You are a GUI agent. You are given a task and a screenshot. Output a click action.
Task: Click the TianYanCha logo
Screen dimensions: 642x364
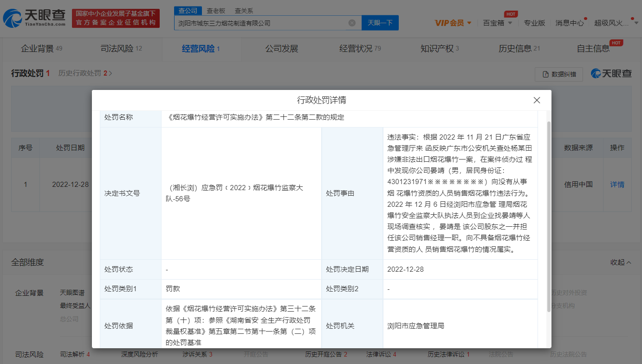click(34, 18)
